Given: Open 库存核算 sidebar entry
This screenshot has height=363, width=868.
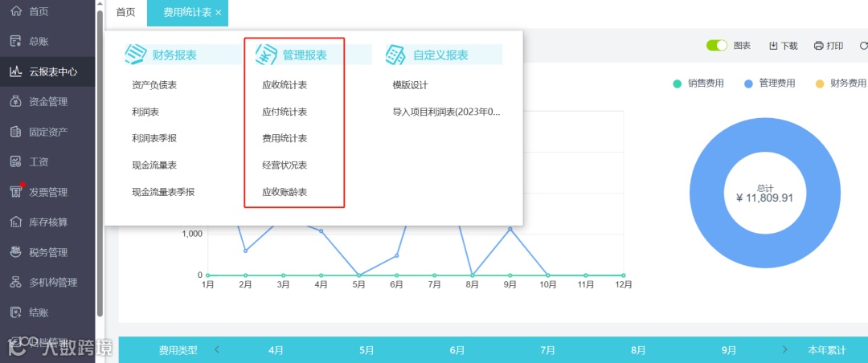Looking at the screenshot, I should (x=47, y=222).
